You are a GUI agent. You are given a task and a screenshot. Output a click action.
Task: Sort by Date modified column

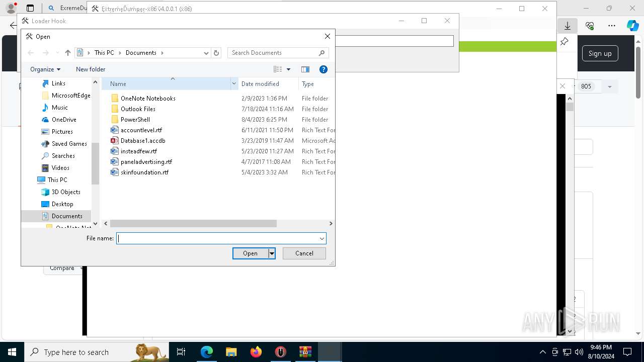(x=268, y=84)
